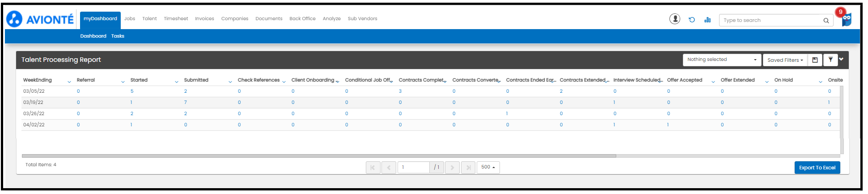Click the refresh arrow icon
868x194 pixels.
click(x=692, y=20)
